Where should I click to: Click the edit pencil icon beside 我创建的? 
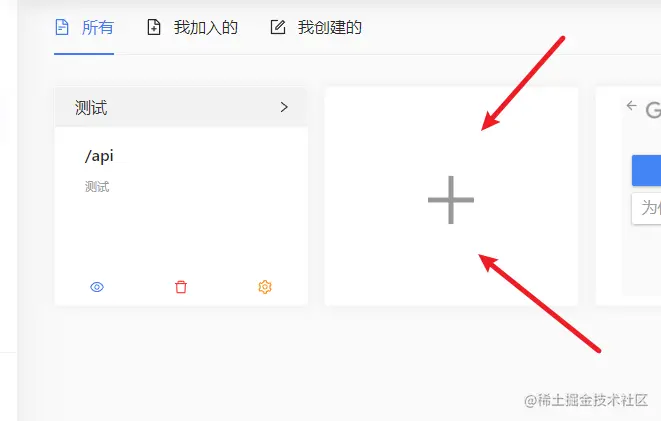[278, 27]
